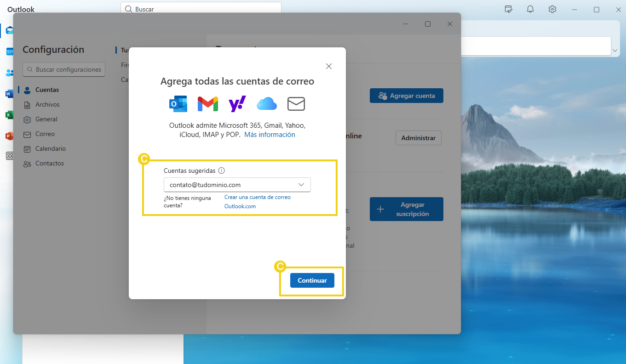This screenshot has height=364, width=626.
Task: Open the Más información link
Action: [x=270, y=134]
